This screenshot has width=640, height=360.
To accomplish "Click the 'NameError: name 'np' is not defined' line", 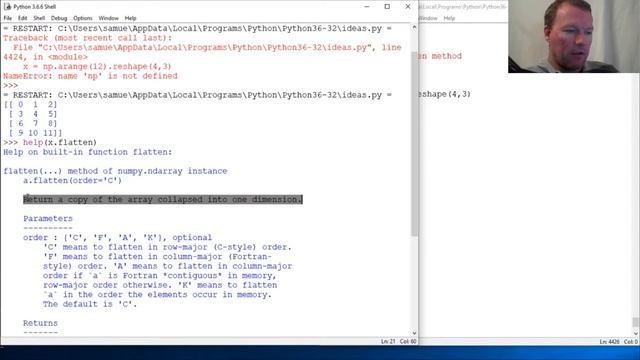I will 90,76.
